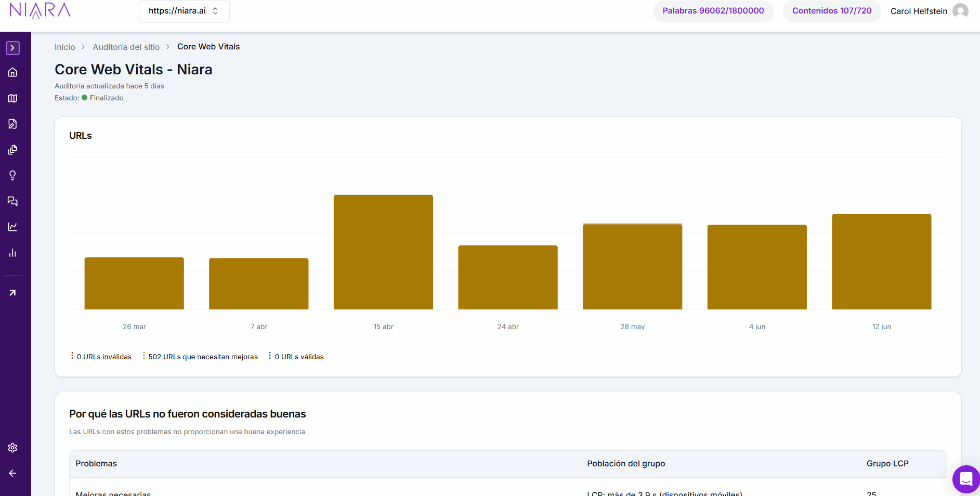Click the Carol Helfstein user name
The width and height of the screenshot is (980, 496).
[x=919, y=11]
